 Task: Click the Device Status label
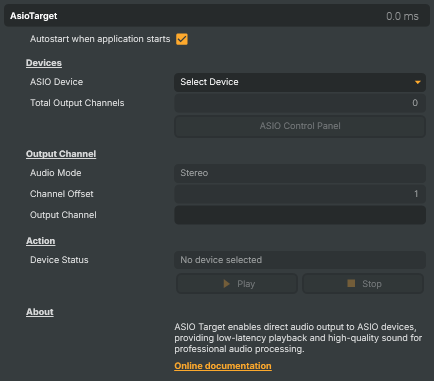[59, 260]
